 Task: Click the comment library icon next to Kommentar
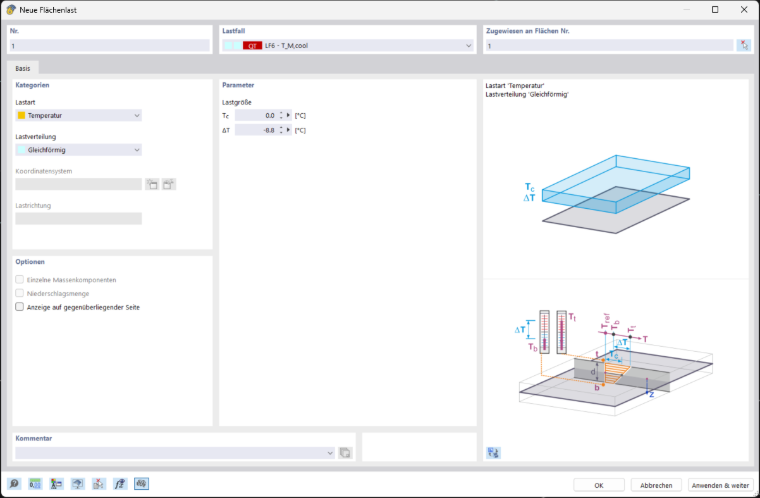[x=345, y=453]
